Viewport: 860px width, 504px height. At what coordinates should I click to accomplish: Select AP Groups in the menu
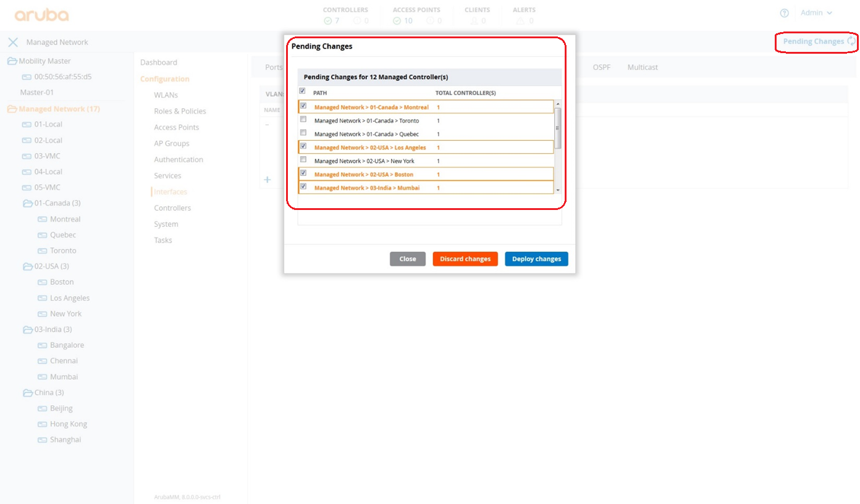click(x=172, y=143)
